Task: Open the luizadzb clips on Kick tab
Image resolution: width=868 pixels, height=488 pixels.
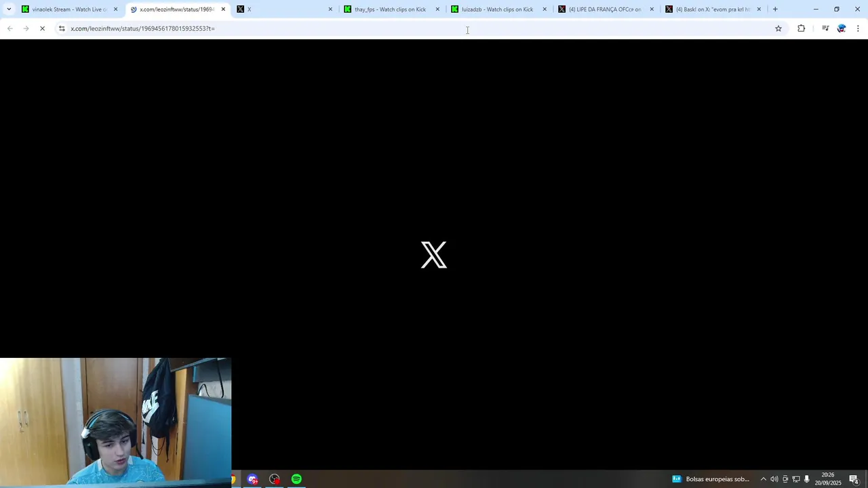Action: pyautogui.click(x=499, y=9)
